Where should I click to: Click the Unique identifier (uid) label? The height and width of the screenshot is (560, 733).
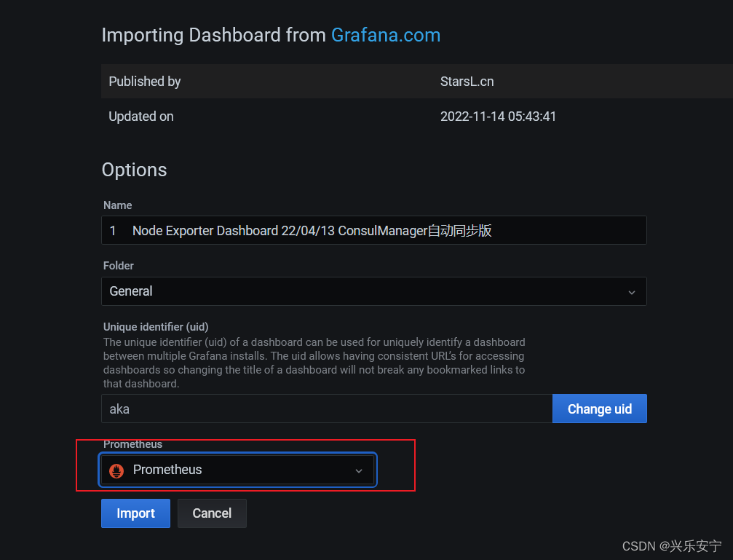coord(156,326)
